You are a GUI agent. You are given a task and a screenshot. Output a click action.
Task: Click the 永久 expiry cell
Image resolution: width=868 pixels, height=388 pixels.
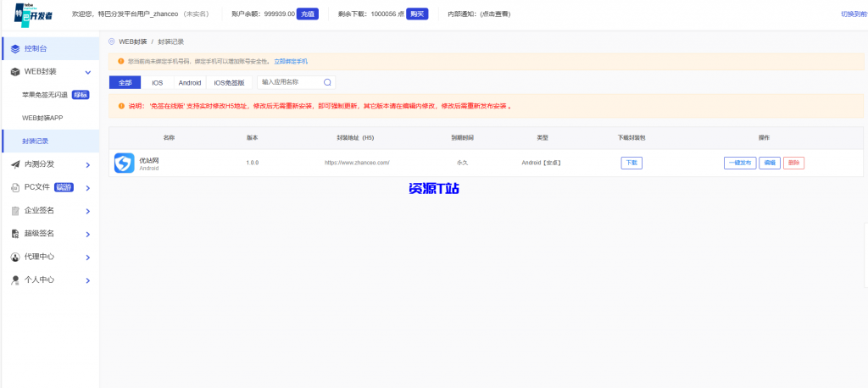coord(462,164)
